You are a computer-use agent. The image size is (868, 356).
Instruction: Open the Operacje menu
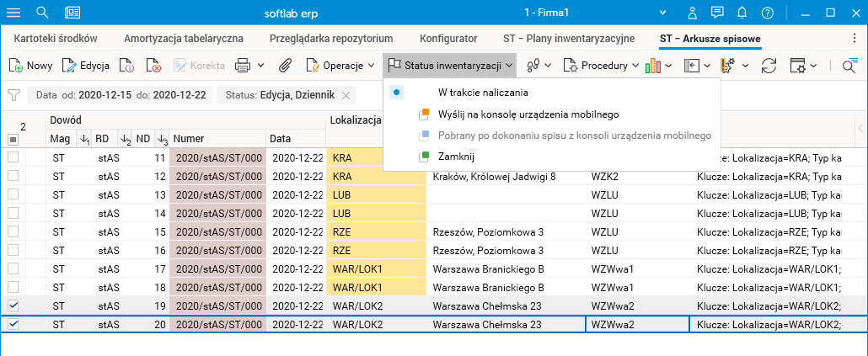[341, 66]
